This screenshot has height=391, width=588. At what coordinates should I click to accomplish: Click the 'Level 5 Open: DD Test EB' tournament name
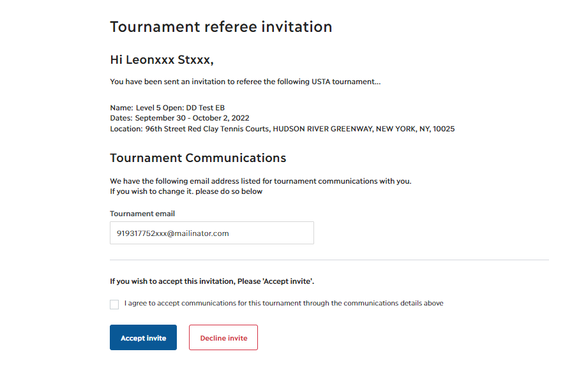[x=180, y=108]
